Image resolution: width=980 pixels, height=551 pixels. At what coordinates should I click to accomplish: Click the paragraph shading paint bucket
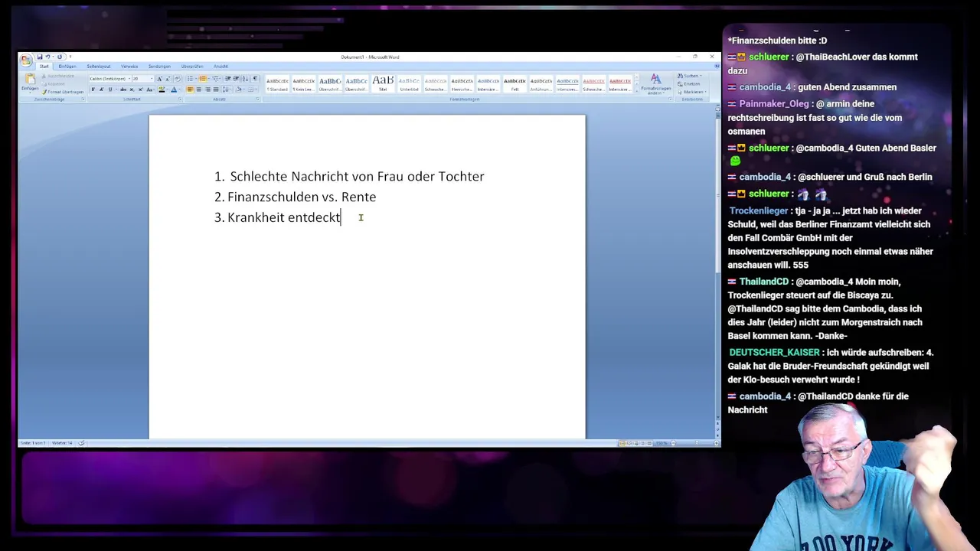(239, 90)
